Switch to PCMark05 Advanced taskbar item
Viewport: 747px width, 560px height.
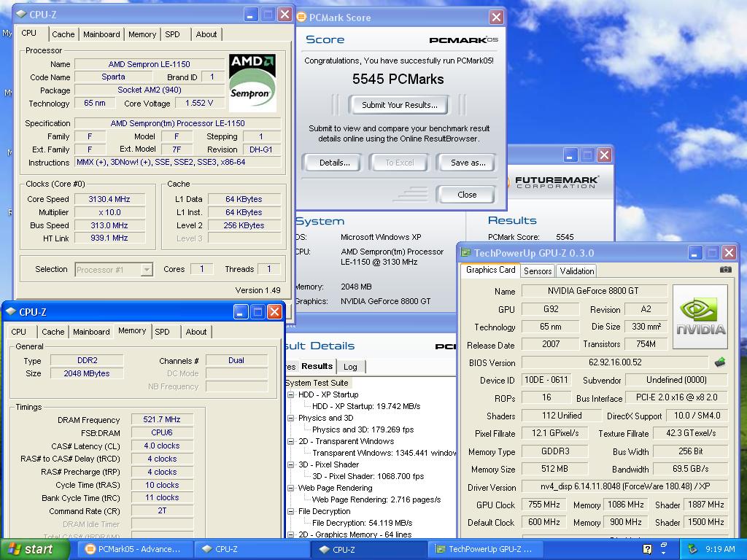pyautogui.click(x=134, y=549)
